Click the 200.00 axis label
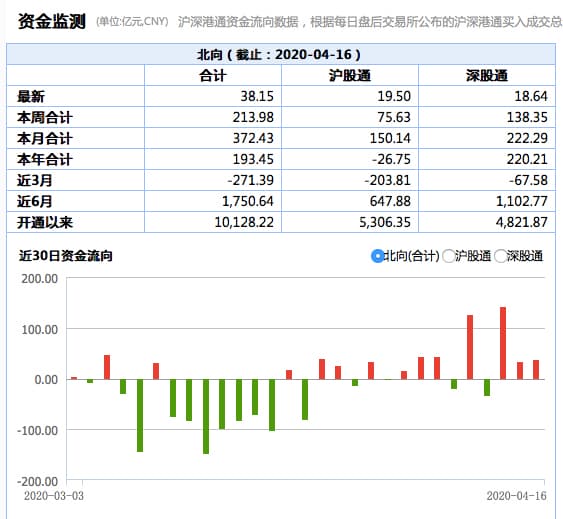Image resolution: width=563 pixels, height=519 pixels. [39, 279]
